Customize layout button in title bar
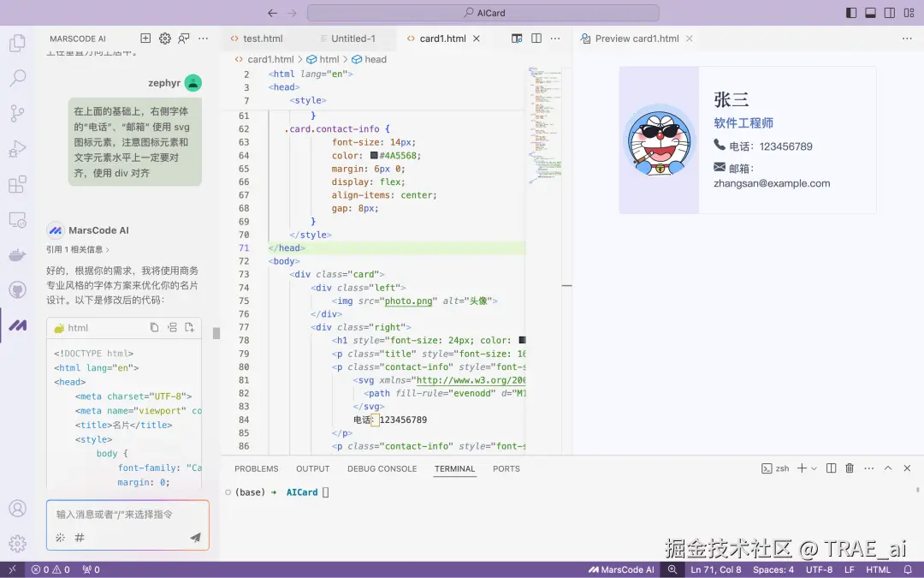The width and height of the screenshot is (924, 578). (909, 13)
